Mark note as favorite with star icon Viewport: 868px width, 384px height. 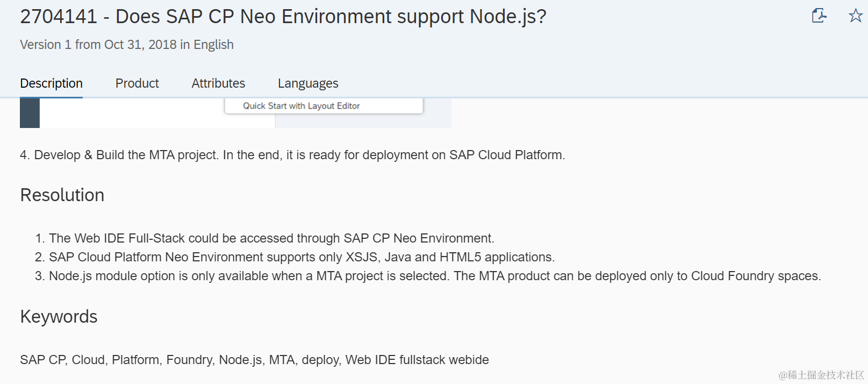click(855, 16)
